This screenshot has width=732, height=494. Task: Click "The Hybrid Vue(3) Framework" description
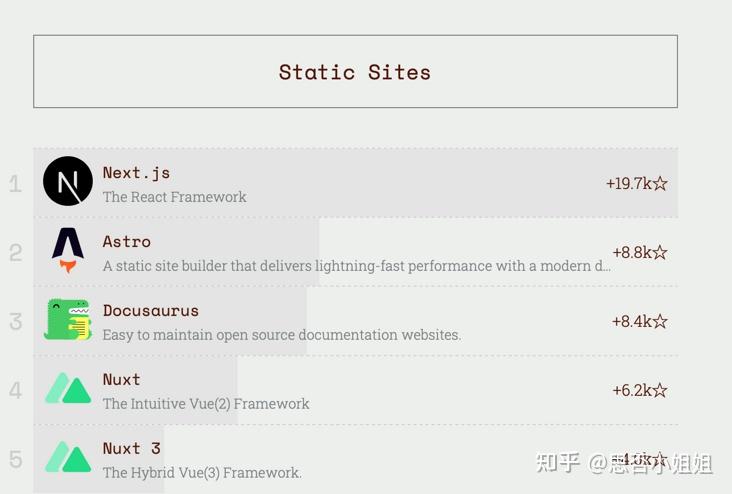(202, 473)
